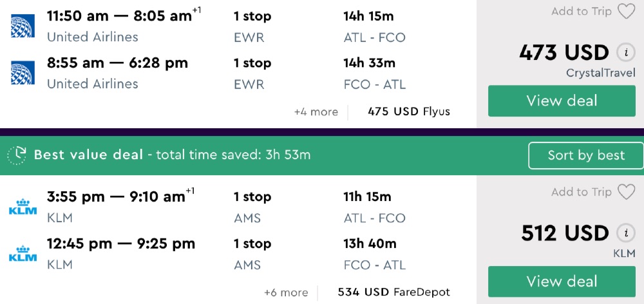The height and width of the screenshot is (304, 644).
Task: Expand +6 more offers for KLM flight
Action: [x=285, y=292]
